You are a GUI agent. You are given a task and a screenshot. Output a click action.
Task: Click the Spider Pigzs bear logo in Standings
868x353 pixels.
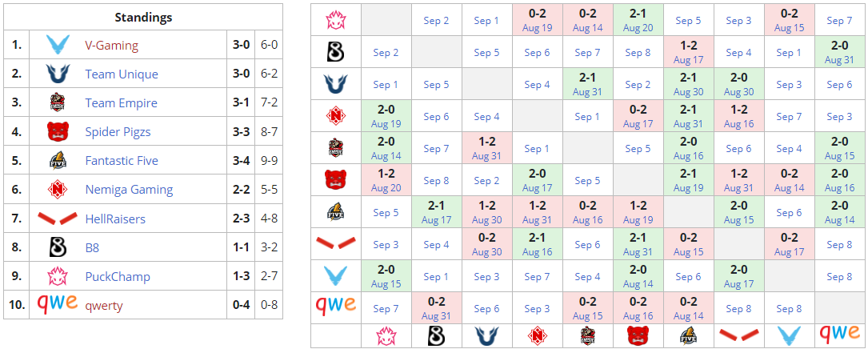click(57, 132)
